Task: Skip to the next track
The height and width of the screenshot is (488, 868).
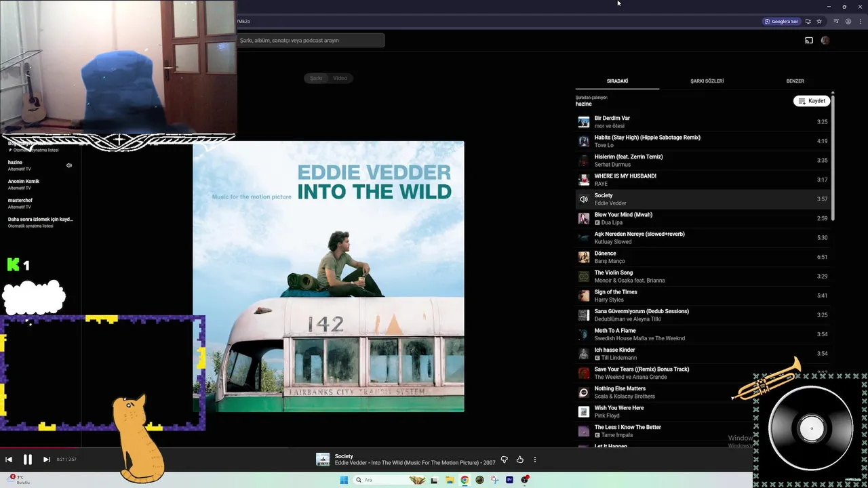Action: tap(47, 460)
